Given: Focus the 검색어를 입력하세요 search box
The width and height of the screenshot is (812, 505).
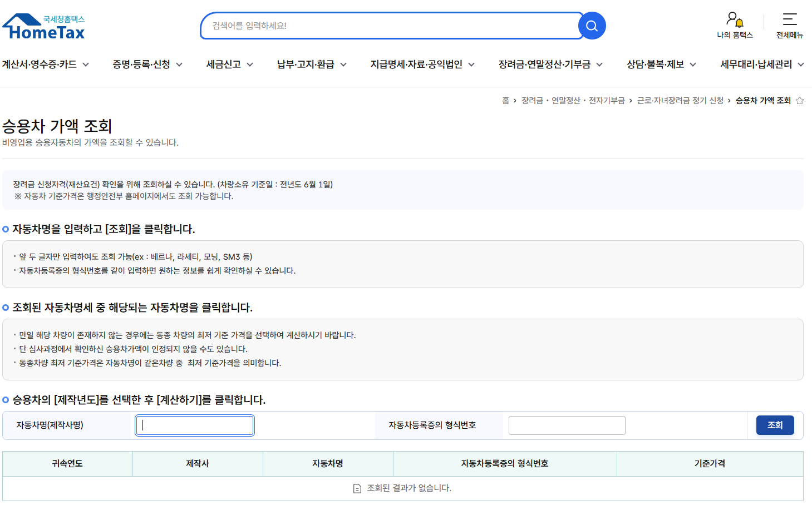Looking at the screenshot, I should pyautogui.click(x=392, y=26).
